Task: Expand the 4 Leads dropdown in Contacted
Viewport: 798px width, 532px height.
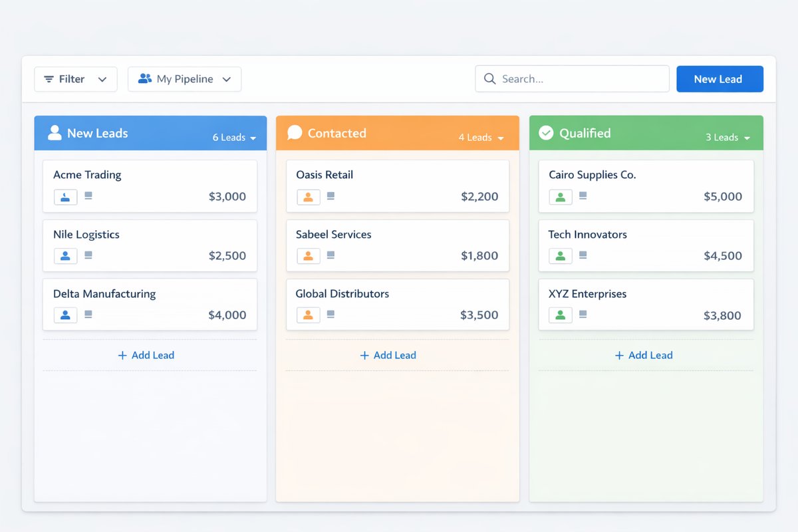Action: [481, 138]
